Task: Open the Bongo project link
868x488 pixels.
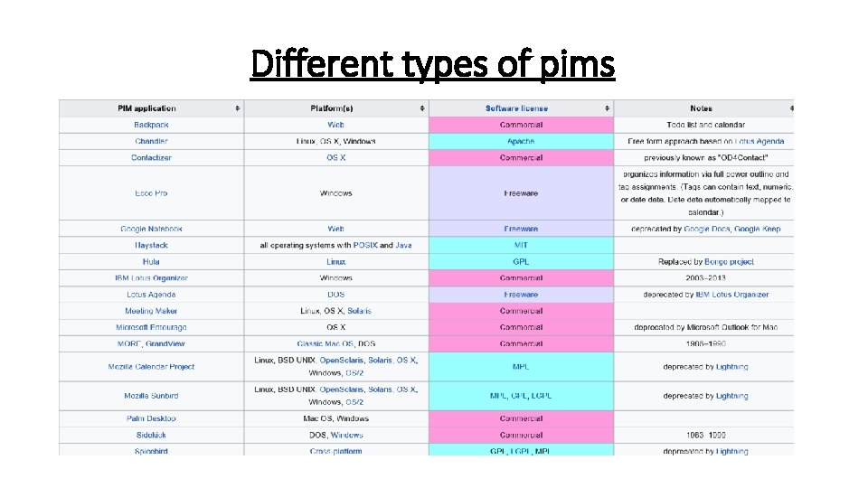Action: tap(729, 262)
